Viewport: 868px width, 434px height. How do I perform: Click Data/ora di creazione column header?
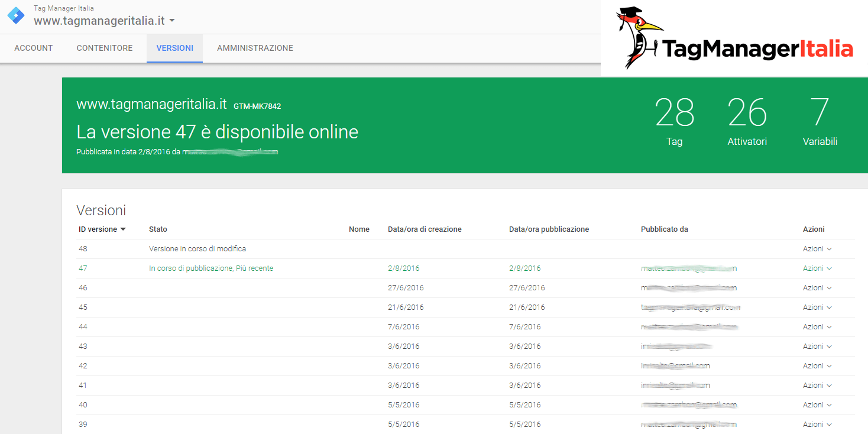(x=425, y=229)
